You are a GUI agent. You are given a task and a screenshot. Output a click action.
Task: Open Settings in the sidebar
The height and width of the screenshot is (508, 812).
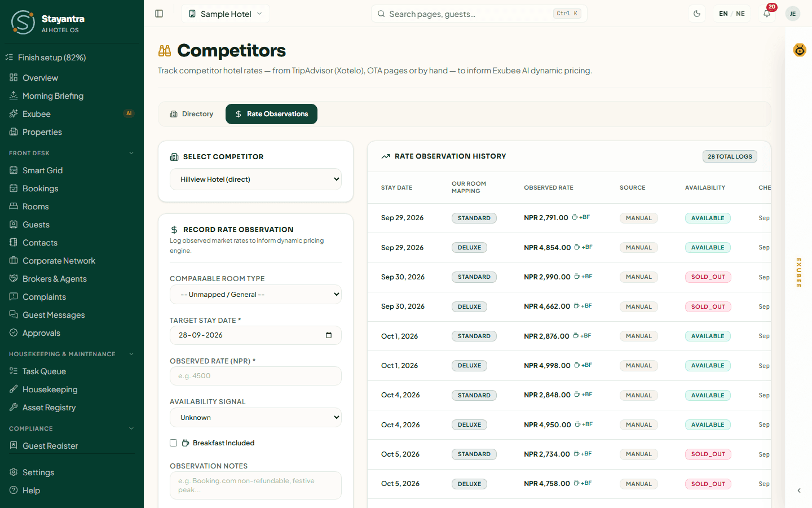tap(72, 472)
